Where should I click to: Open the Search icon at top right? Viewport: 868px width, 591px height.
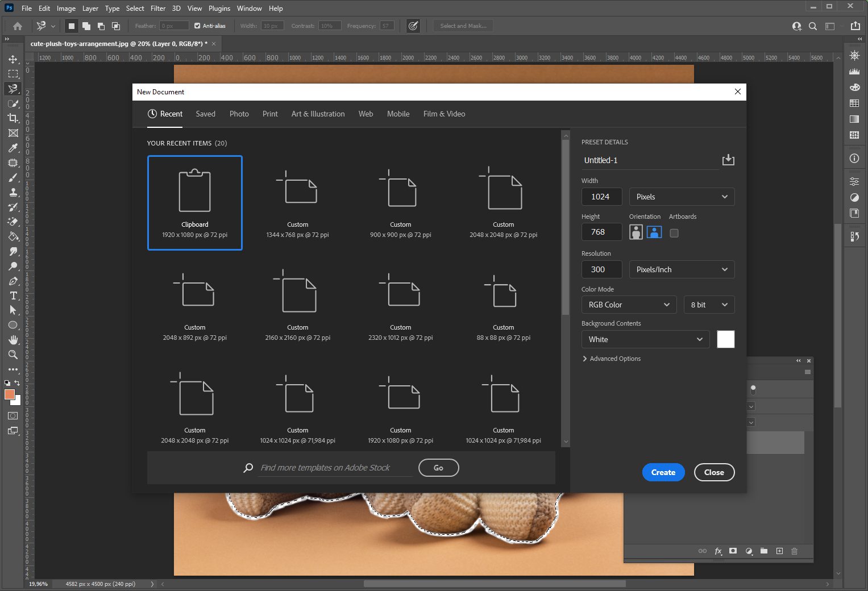[x=813, y=26]
